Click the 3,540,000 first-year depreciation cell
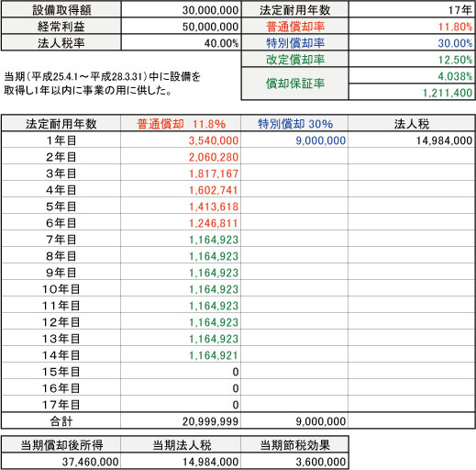 [x=181, y=140]
